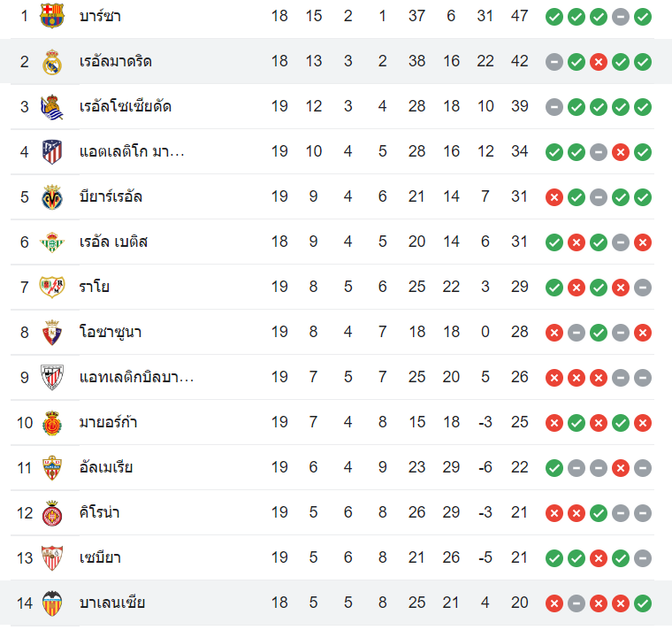672x630 pixels.
Task: Click Barcelona's 47 points value
Action: pyautogui.click(x=519, y=16)
